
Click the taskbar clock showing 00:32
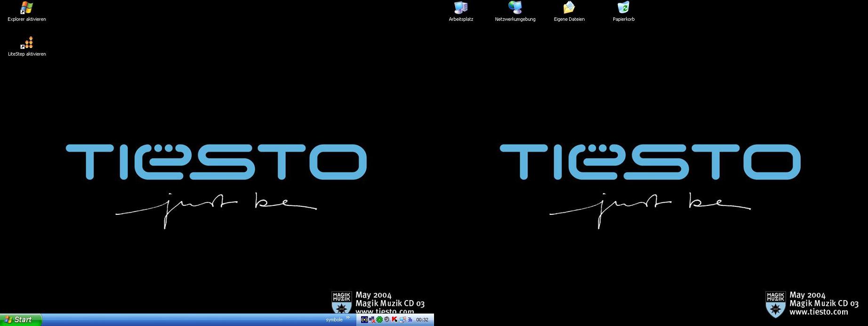point(422,320)
